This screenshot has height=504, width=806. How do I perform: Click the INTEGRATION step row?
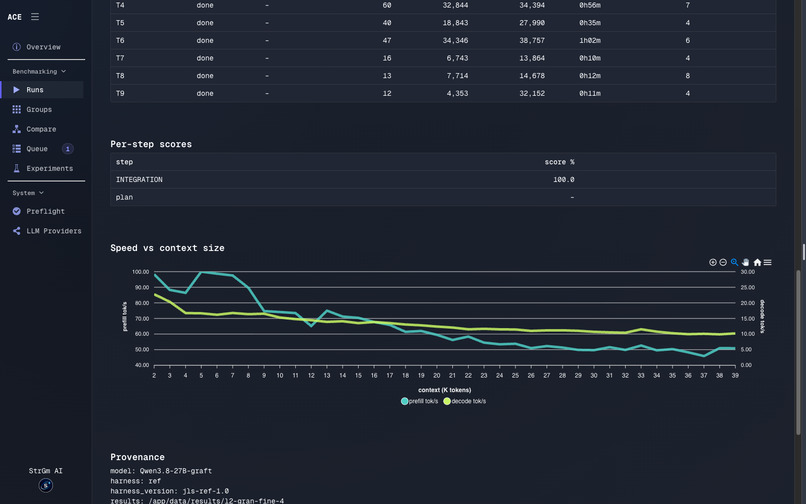[x=443, y=179]
